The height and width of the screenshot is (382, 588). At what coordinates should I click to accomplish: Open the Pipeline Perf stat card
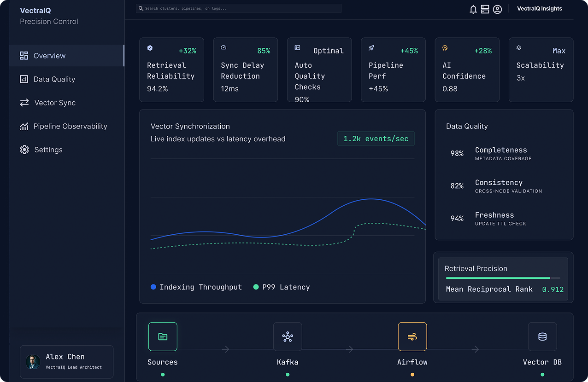(x=393, y=69)
